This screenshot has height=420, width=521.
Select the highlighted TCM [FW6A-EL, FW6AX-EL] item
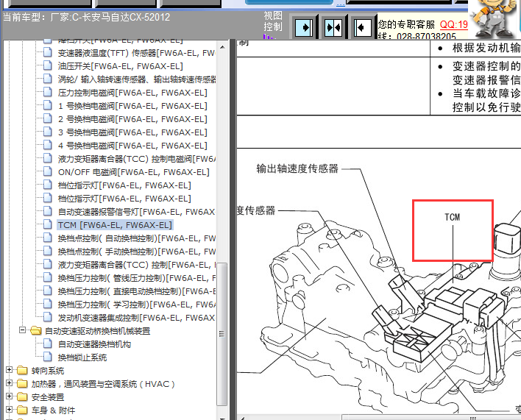(115, 225)
